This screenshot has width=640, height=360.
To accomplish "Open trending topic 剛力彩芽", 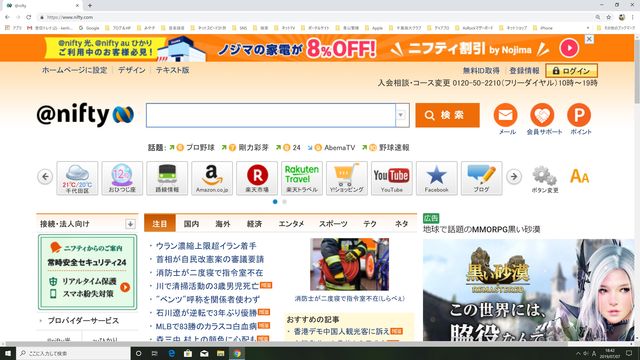I will (253, 147).
